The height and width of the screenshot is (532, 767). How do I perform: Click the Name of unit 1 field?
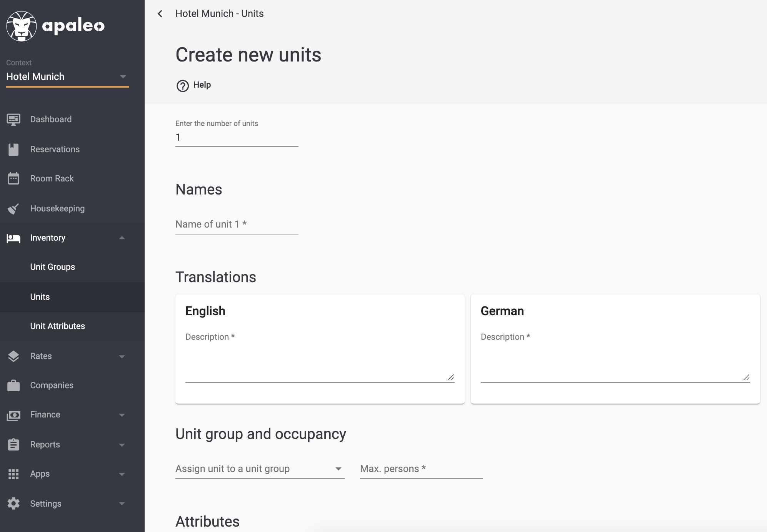point(237,224)
